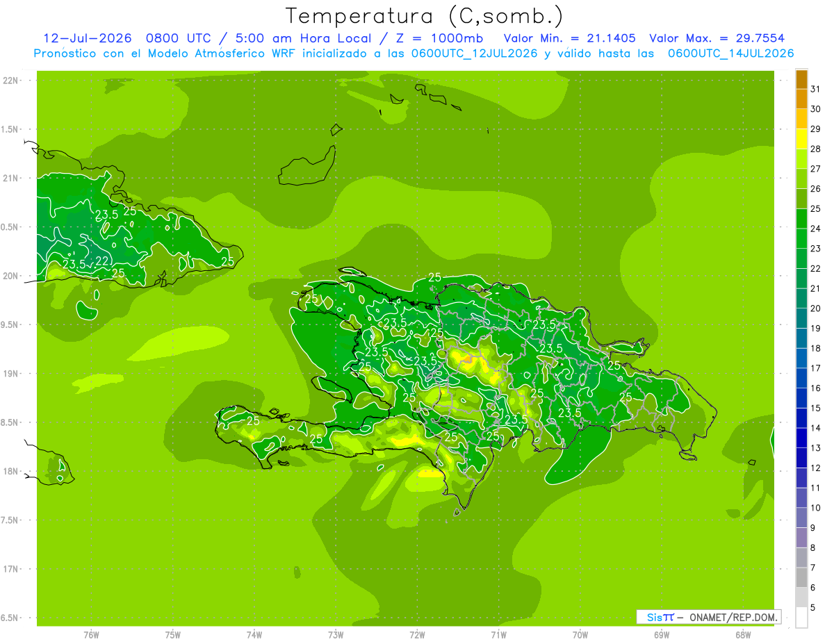Pick the dark blue swatch between 13 and 14
Viewport: 834px width, 644px height.
pos(801,438)
